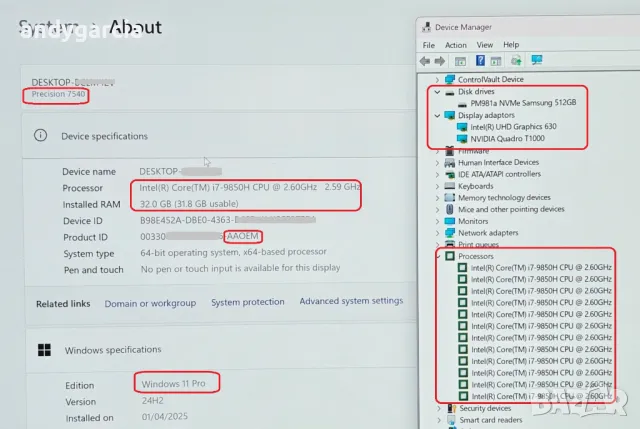Open the View menu in Device Manager
The height and width of the screenshot is (429, 640).
pos(484,45)
